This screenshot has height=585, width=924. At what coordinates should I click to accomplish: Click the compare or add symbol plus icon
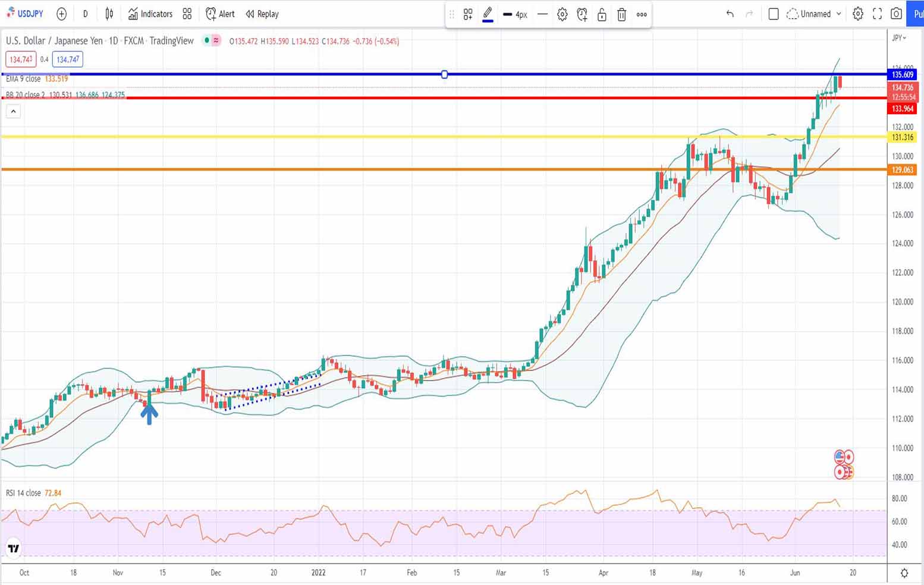point(61,14)
